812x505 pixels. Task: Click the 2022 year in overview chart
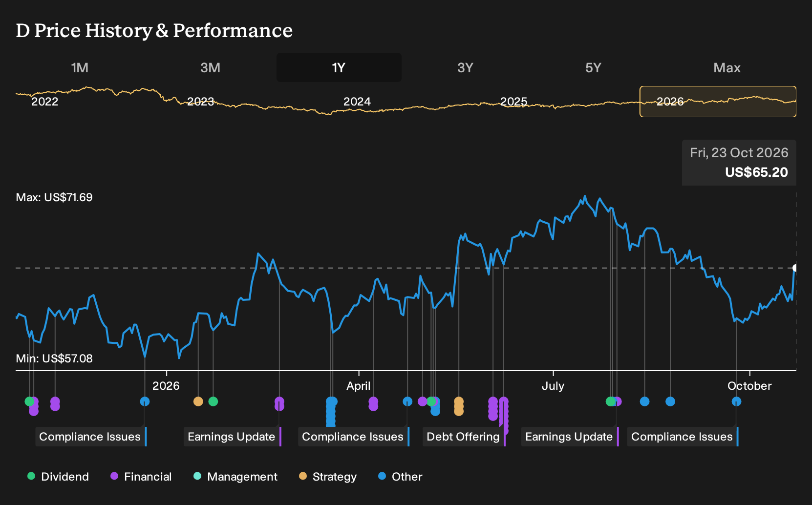click(44, 102)
